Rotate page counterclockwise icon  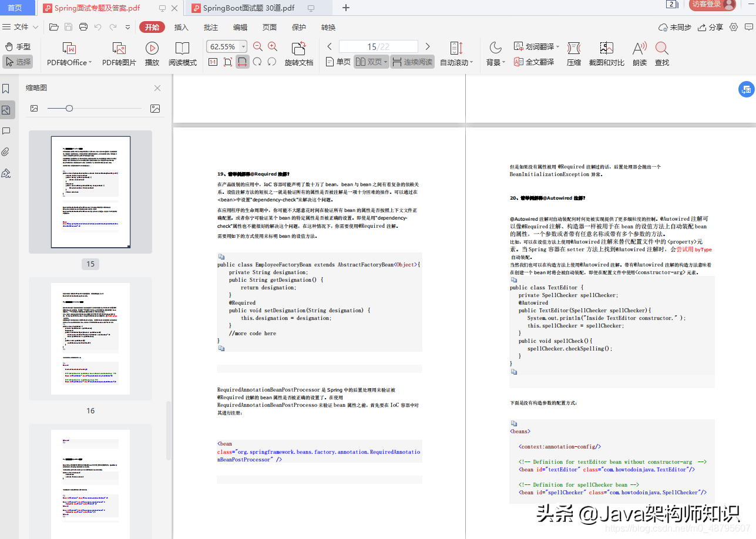click(257, 62)
